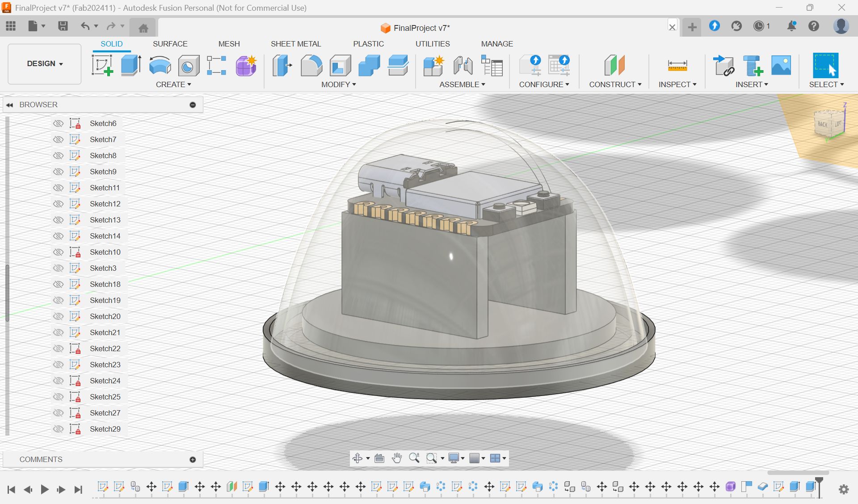The height and width of the screenshot is (504, 858).
Task: Switch to the MANAGE tab
Action: (497, 44)
